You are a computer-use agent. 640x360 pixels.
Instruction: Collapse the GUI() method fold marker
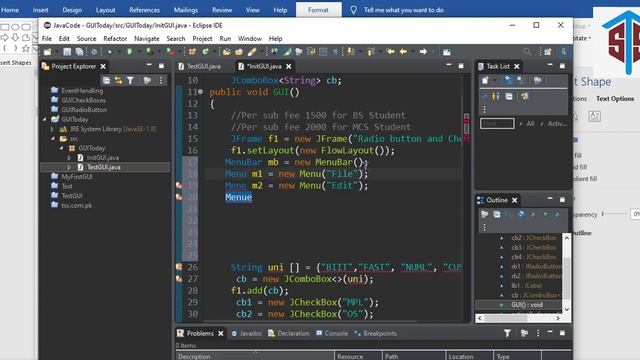point(200,92)
